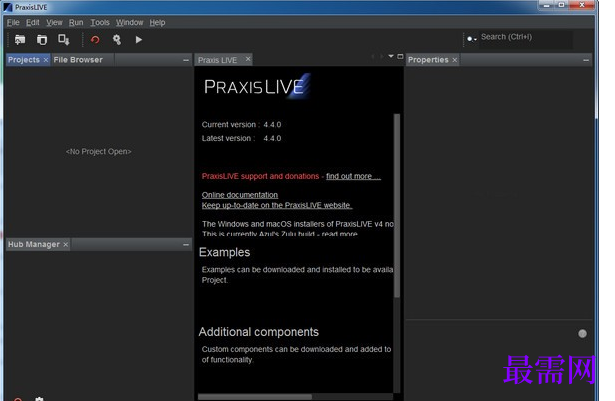Click the start page vertical scrollbar
Image resolution: width=615 pixels, height=401 pixels.
[397, 205]
